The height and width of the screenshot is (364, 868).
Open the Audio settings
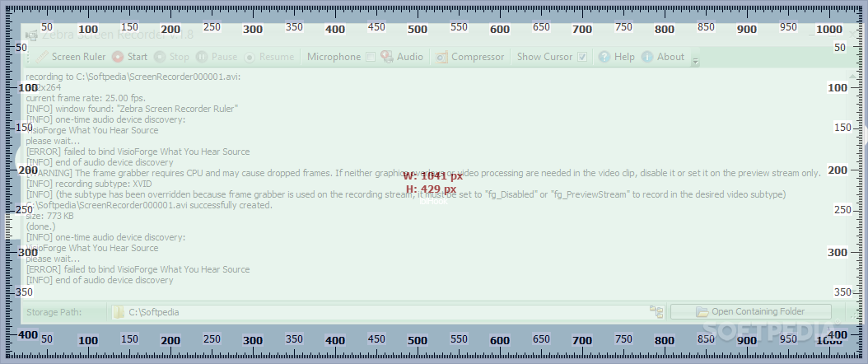pos(402,57)
